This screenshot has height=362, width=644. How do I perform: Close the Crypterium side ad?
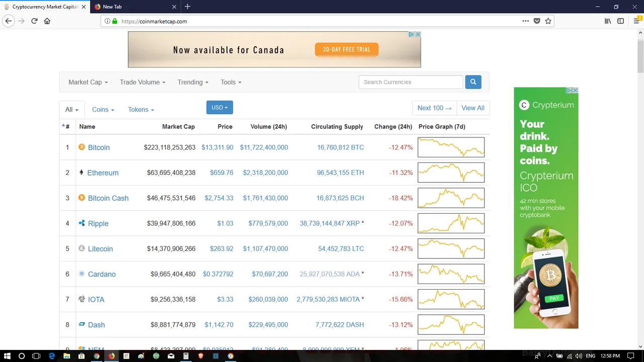(575, 90)
